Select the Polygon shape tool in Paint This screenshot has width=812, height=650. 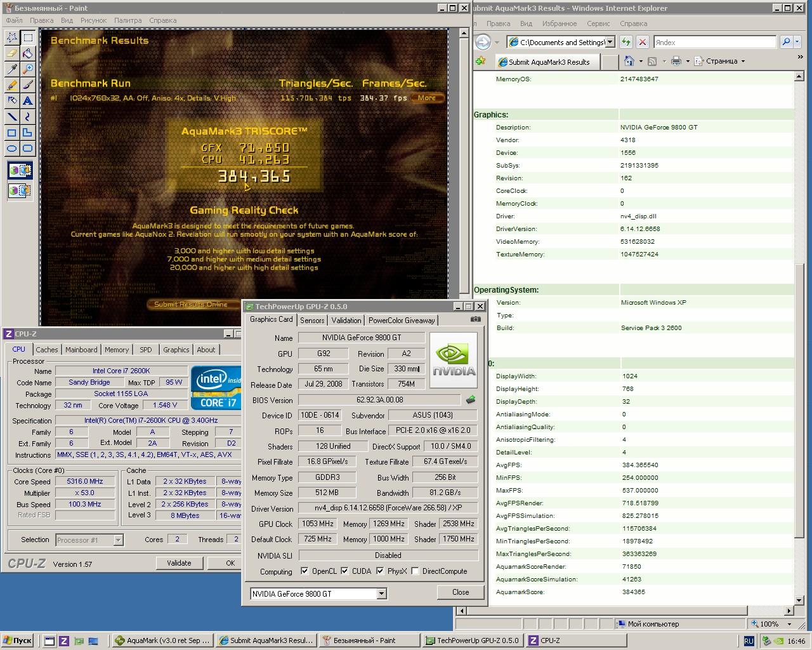click(27, 133)
